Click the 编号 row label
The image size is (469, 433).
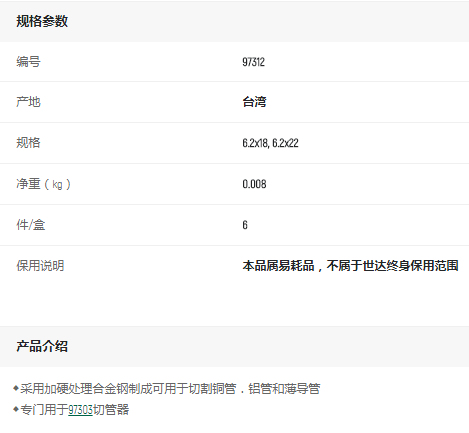coord(28,62)
